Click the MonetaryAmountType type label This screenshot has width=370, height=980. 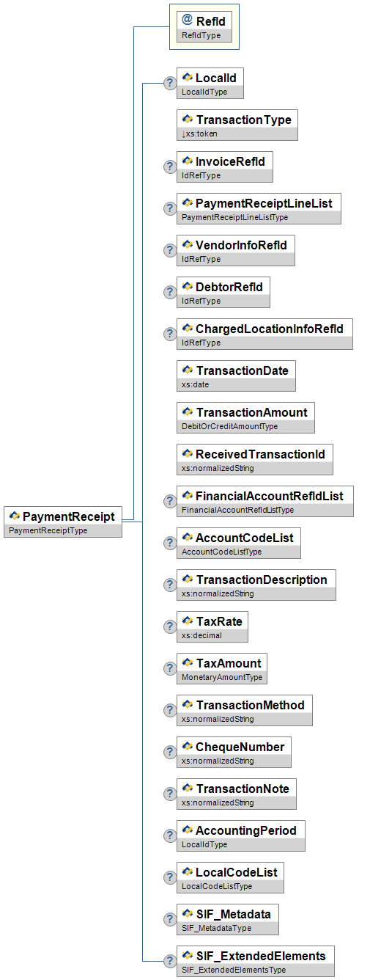[222, 677]
